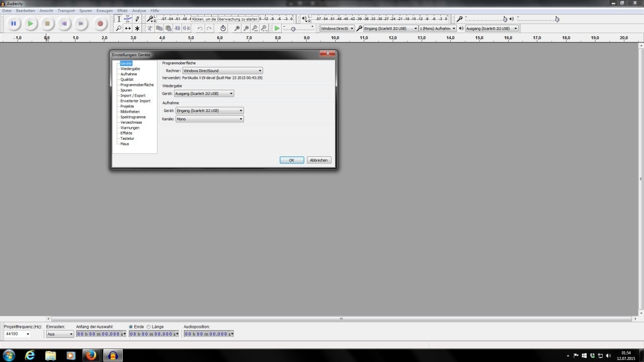Click the Sync-Lock tracks clock icon
The width and height of the screenshot is (644, 362).
[223, 29]
